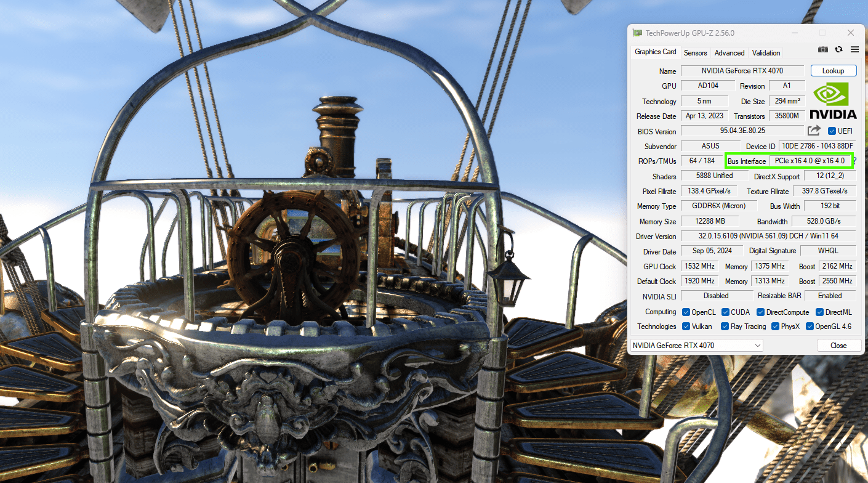The width and height of the screenshot is (868, 483).
Task: Click the default Memory value 1313 MHz
Action: coord(770,281)
